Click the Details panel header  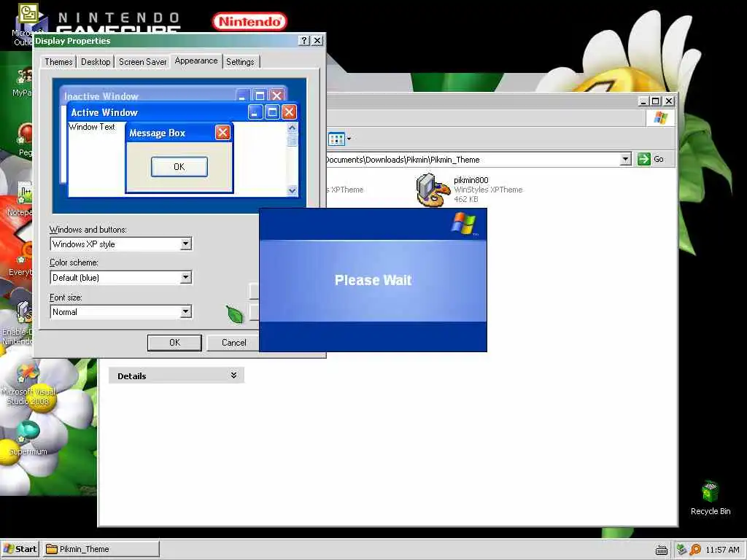point(177,376)
